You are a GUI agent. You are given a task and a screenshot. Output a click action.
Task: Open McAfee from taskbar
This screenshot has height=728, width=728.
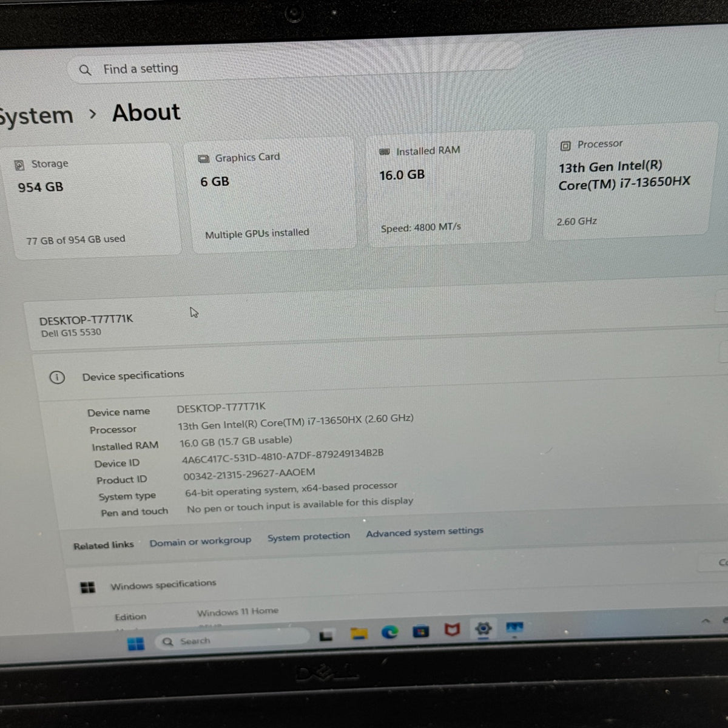point(452,630)
